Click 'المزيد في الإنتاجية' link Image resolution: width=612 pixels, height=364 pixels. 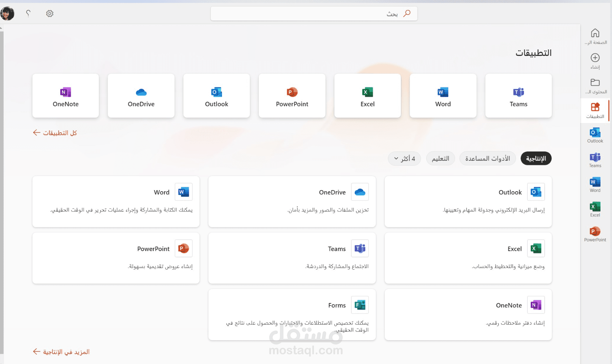coord(61,352)
